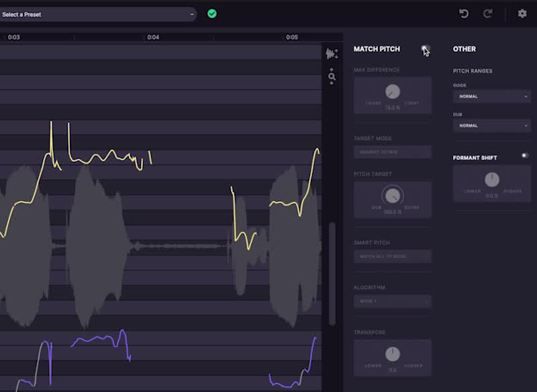Image resolution: width=537 pixels, height=392 pixels.
Task: Click the undo arrow icon
Action: coord(464,13)
